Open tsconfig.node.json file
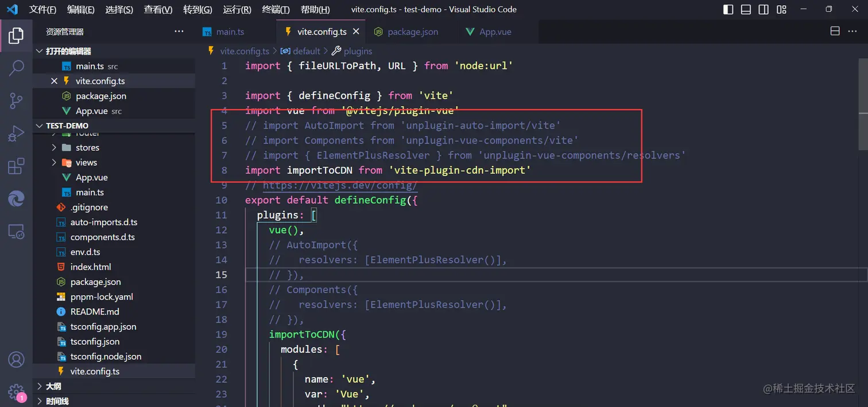 tap(114, 356)
